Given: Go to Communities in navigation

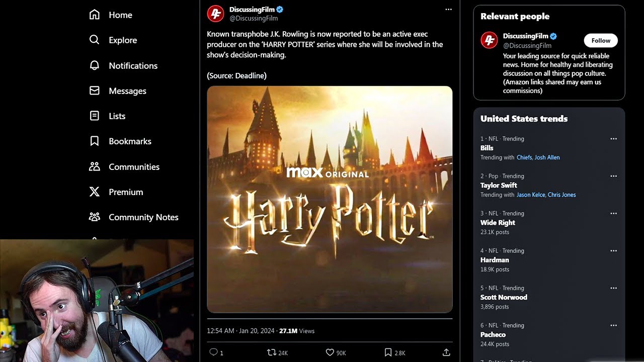Looking at the screenshot, I should (134, 167).
